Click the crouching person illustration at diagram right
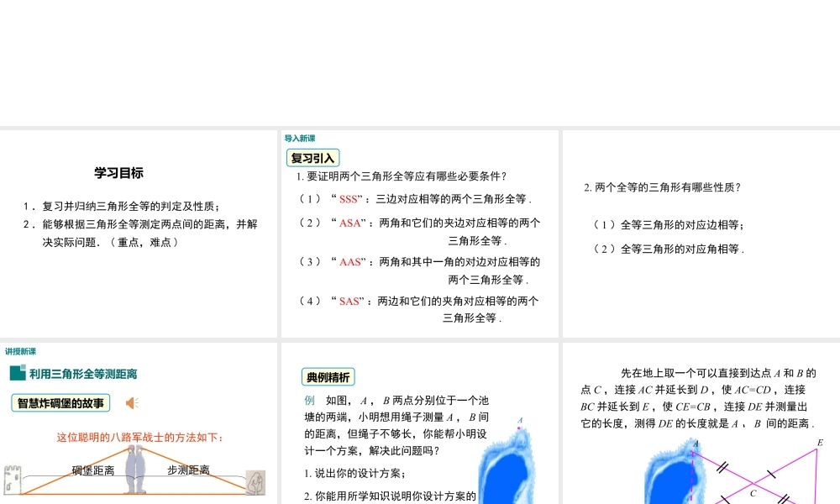This screenshot has height=504, width=840. click(254, 483)
